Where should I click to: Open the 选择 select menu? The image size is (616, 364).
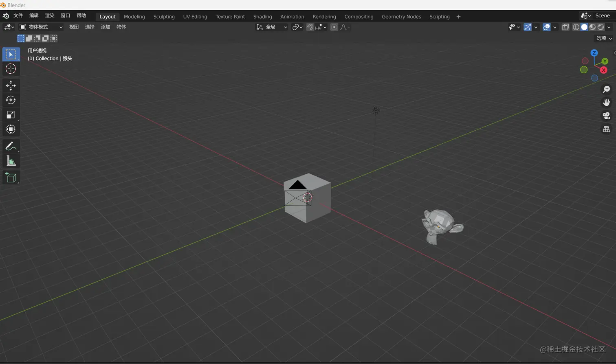pyautogui.click(x=90, y=27)
